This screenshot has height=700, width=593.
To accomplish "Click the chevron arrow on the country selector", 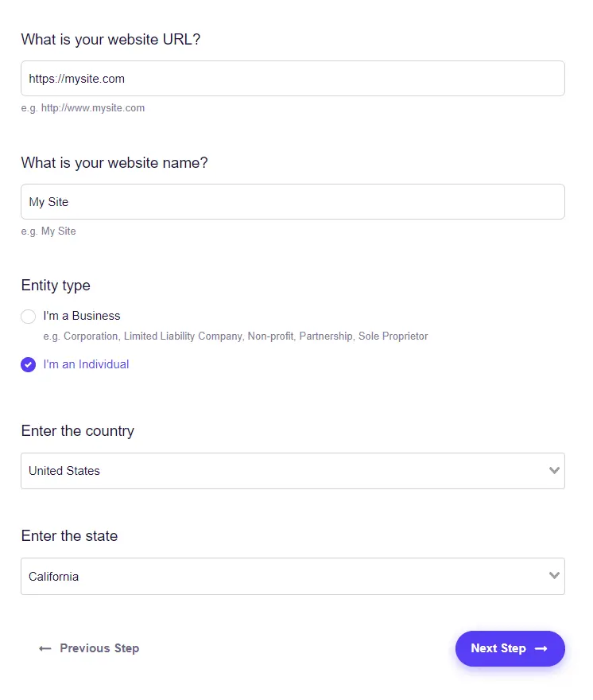I will pyautogui.click(x=554, y=471).
